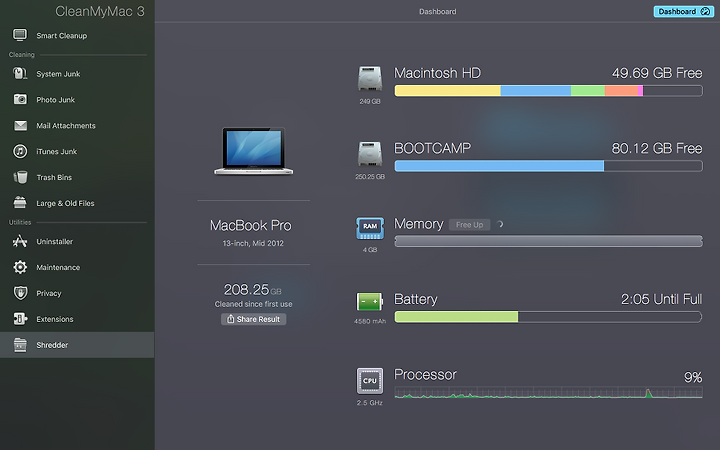Click the BOOTCAMP blue usage bar
This screenshot has width=720, height=450.
[x=499, y=166]
